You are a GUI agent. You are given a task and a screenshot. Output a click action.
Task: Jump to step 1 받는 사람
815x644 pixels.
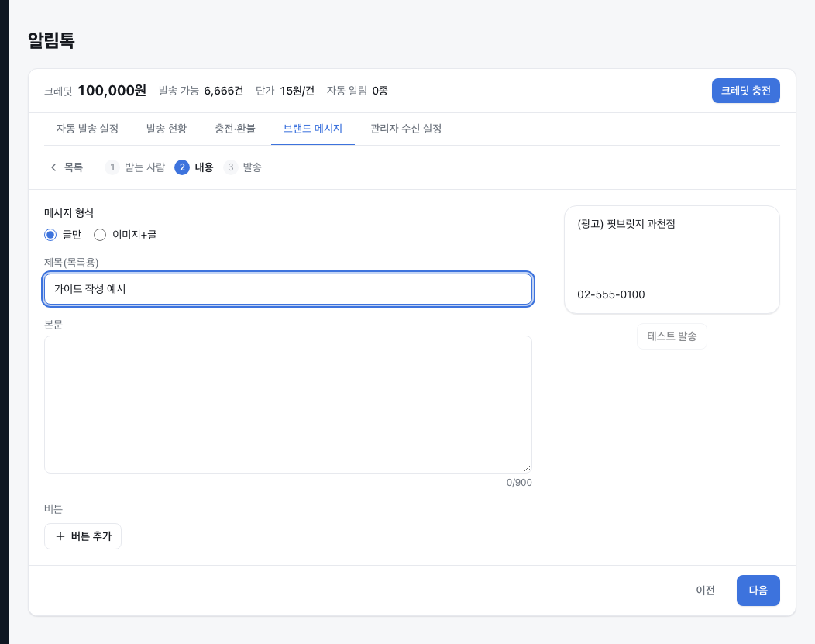point(135,167)
